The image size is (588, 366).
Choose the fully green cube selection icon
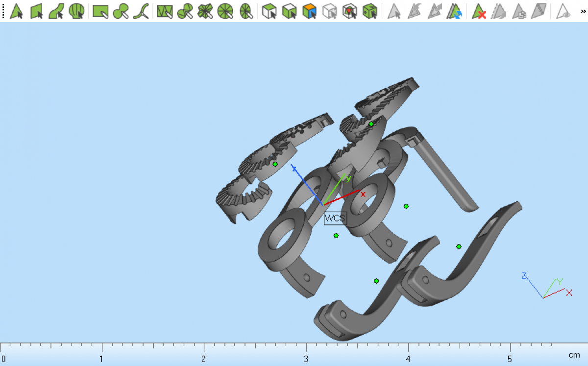click(x=369, y=11)
